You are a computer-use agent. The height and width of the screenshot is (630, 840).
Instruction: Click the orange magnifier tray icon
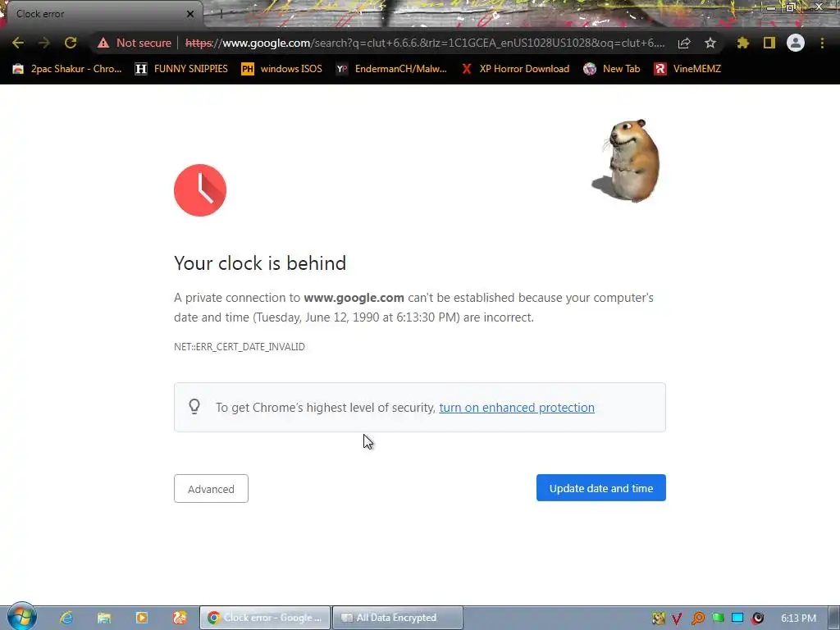pyautogui.click(x=697, y=619)
